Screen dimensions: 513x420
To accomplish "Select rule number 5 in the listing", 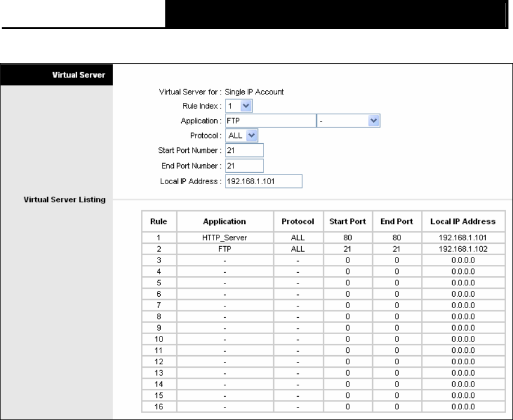I will 159,283.
